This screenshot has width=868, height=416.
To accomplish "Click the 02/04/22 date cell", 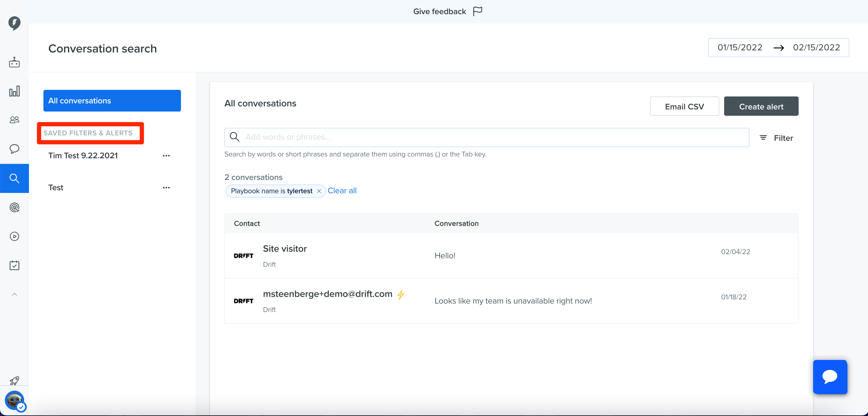I will click(x=735, y=252).
